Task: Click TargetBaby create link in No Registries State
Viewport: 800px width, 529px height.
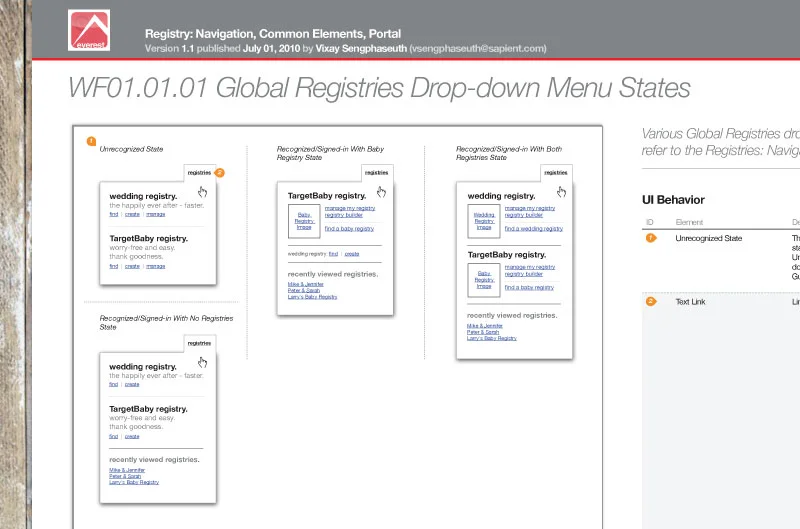Action: coord(132,437)
